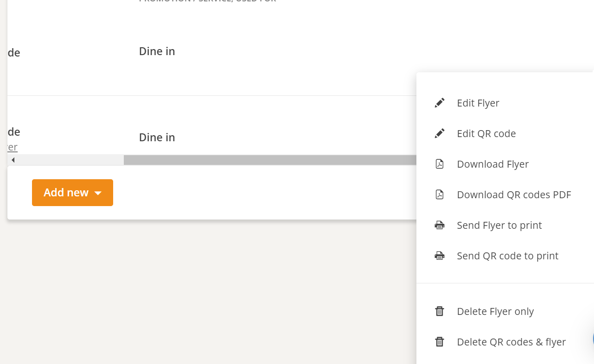Image resolution: width=594 pixels, height=364 pixels.
Task: Select the Delete Flyer only option
Action: [495, 311]
